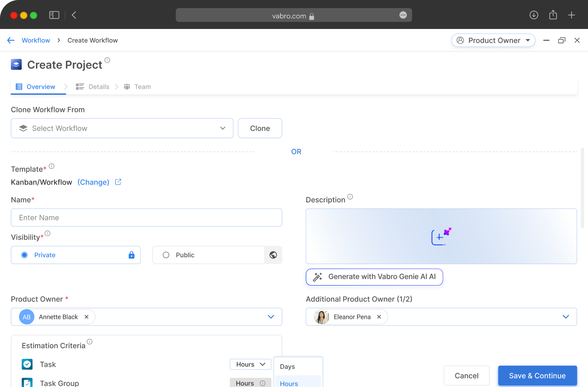Select the Private visibility radio button
This screenshot has width=588, height=387.
(24, 255)
